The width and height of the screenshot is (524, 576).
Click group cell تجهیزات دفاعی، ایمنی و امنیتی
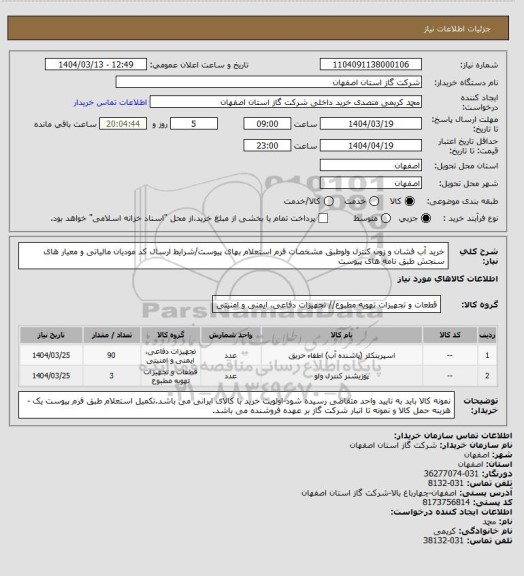click(x=171, y=356)
